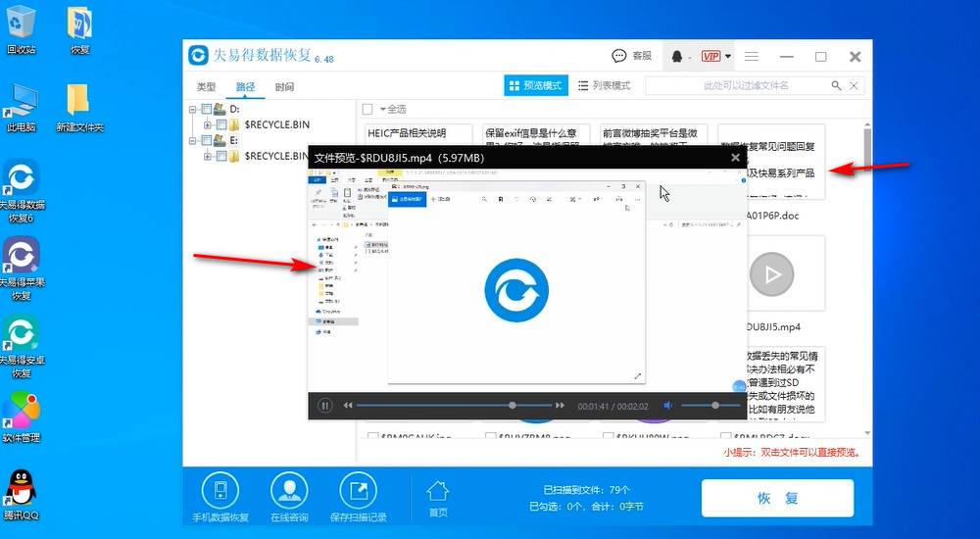Open the 恢复 desktop folder icon
980x539 pixels.
tap(79, 29)
